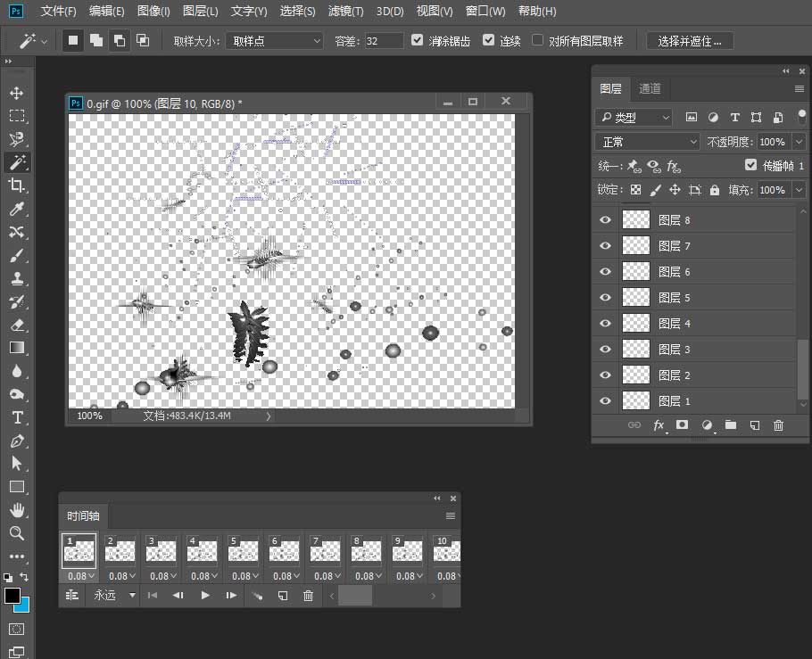The width and height of the screenshot is (812, 659).
Task: Click the foreground color swatch
Action: tap(12, 596)
